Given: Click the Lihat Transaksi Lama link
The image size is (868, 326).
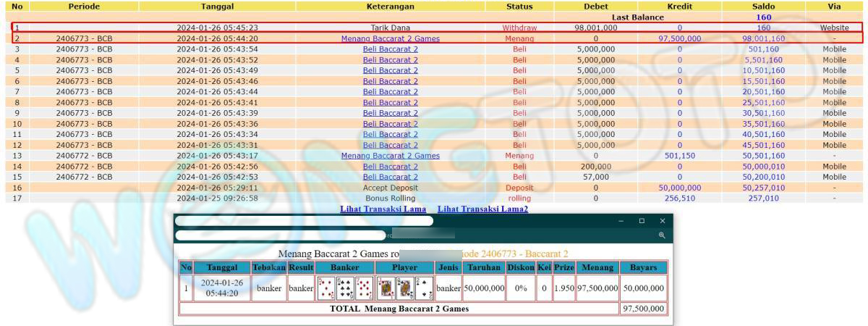Looking at the screenshot, I should tap(382, 209).
